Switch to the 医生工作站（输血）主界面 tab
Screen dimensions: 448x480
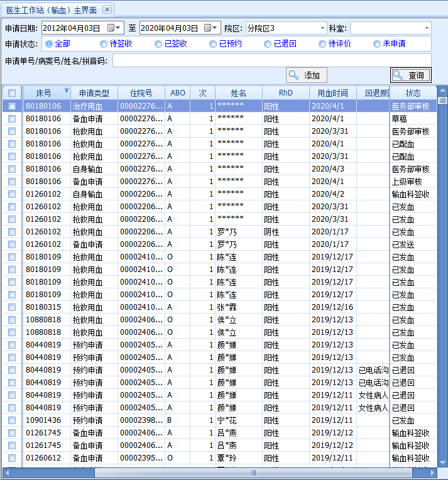click(x=52, y=9)
